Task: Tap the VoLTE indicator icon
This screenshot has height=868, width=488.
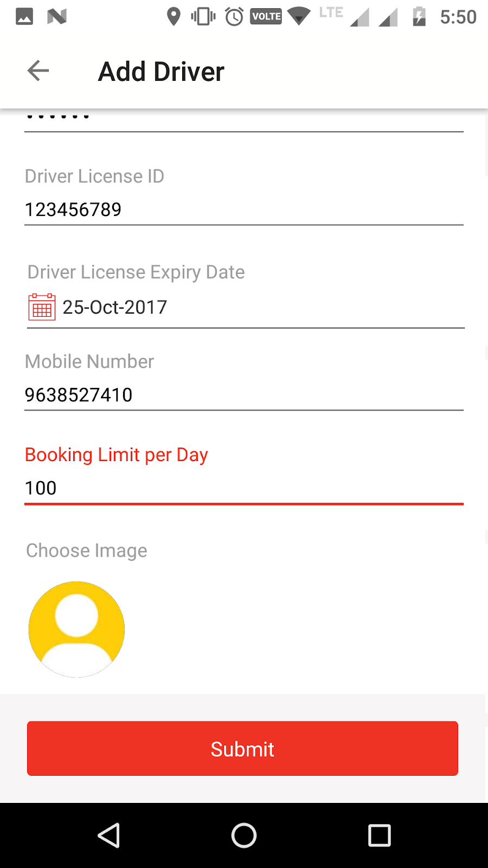Action: click(x=266, y=16)
